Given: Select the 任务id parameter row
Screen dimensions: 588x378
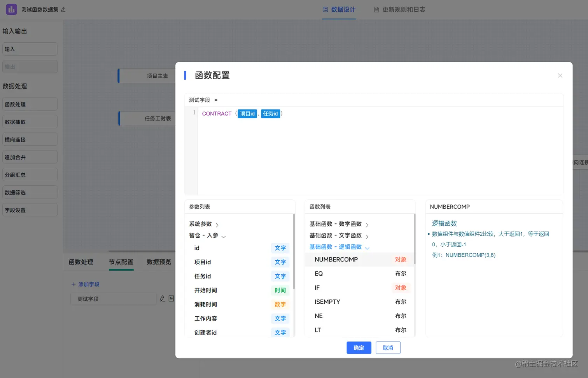Looking at the screenshot, I should (240, 276).
